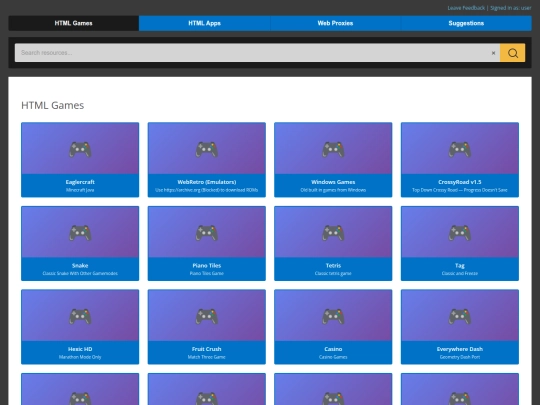The height and width of the screenshot is (405, 540).
Task: Open the HTML Apps tab
Action: [x=205, y=23]
